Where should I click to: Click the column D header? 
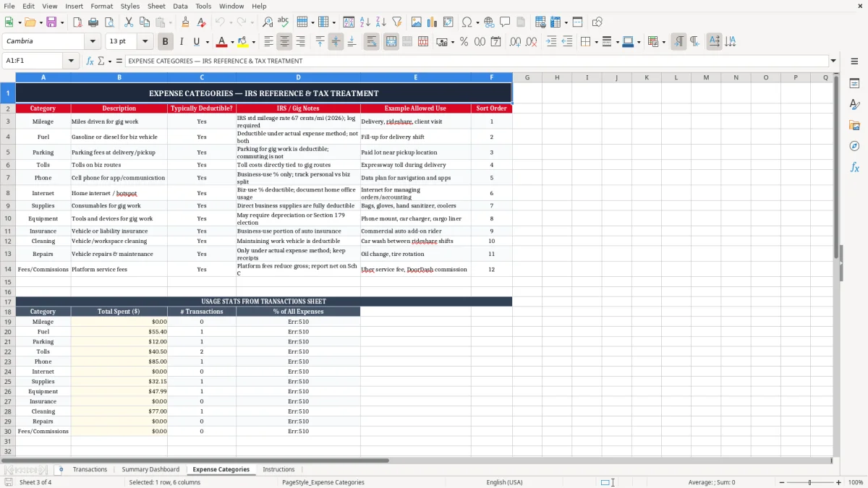(x=298, y=77)
